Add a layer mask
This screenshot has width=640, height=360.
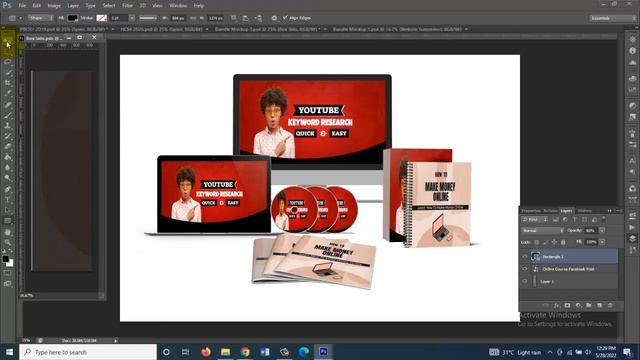pyautogui.click(x=567, y=305)
